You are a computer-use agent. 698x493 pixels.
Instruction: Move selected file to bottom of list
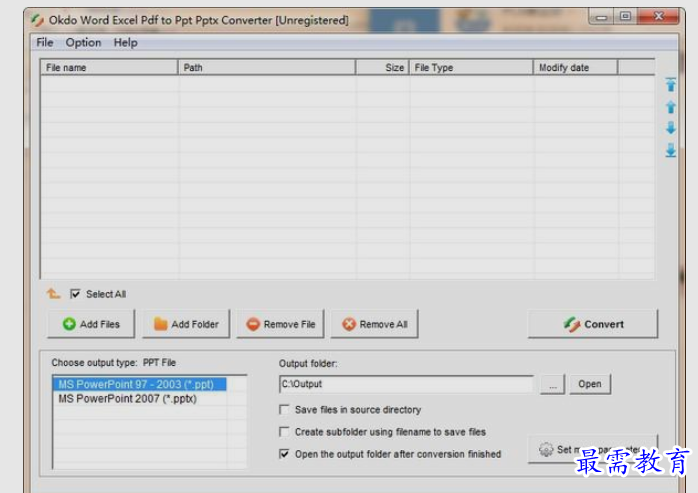670,150
